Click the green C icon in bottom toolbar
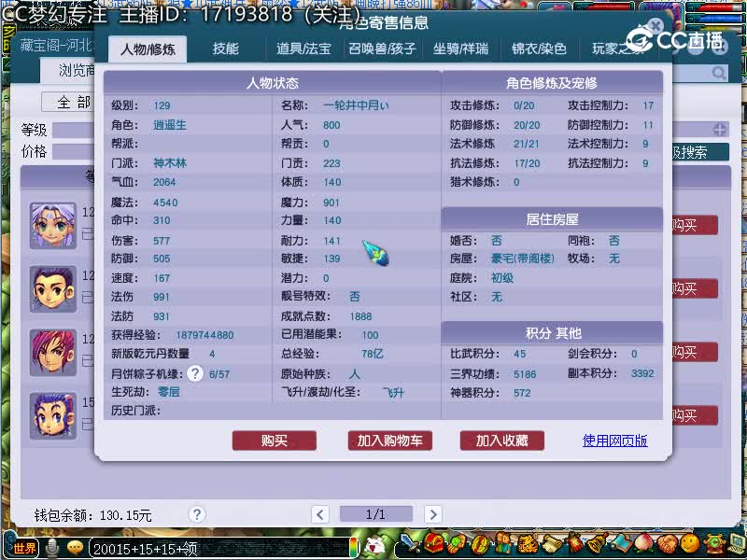This screenshot has height=560, width=747. tap(713, 543)
